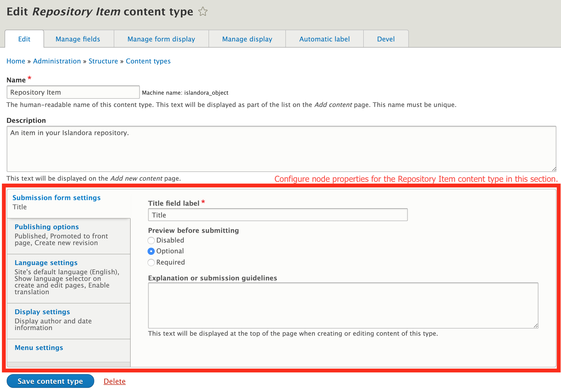Screen dimensions: 561x392
Task: Require preview before submitting
Action: [151, 262]
